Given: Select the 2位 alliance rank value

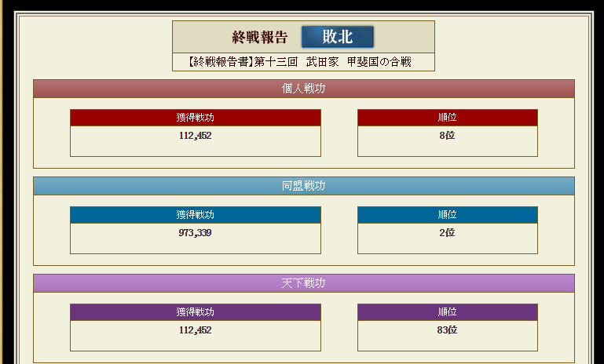Looking at the screenshot, I should coord(447,233).
